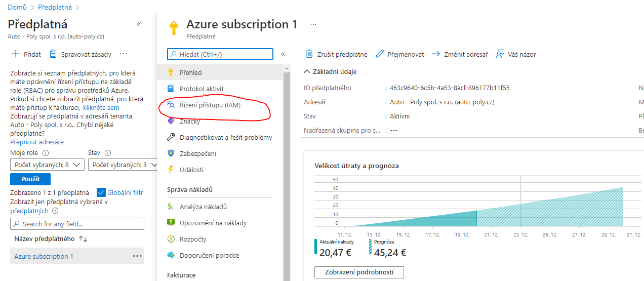This screenshot has width=644, height=281.
Task: Click the Zobrazení podrobností button
Action: click(359, 272)
